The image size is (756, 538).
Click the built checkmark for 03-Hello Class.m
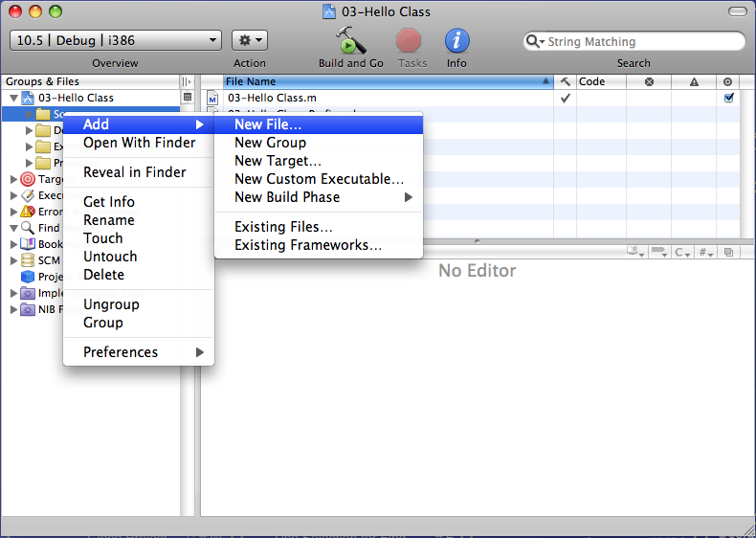(566, 98)
